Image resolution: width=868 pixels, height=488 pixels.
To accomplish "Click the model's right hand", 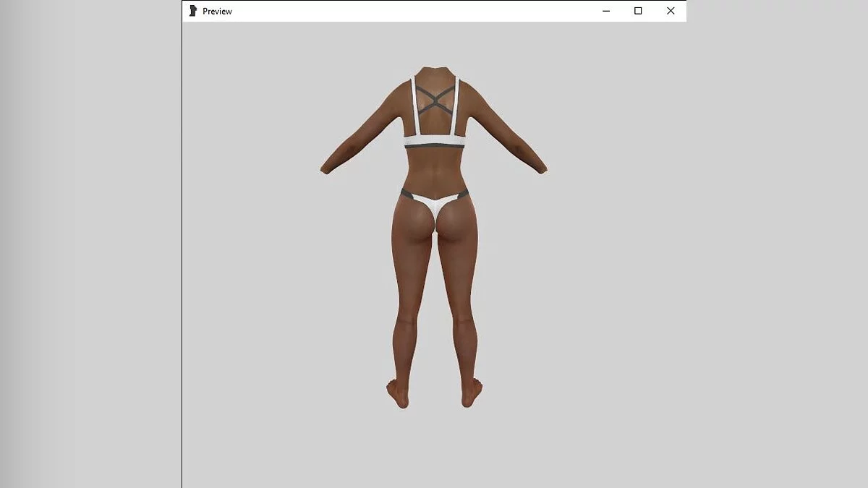I will click(542, 169).
